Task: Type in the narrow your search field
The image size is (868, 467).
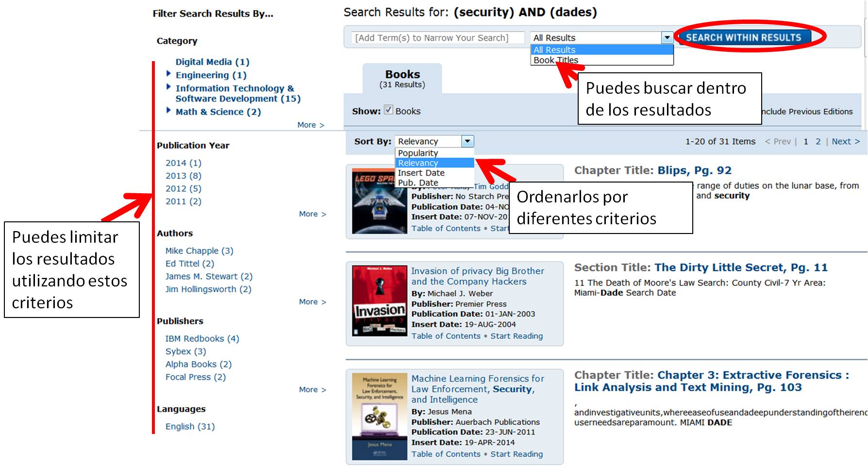Action: click(437, 38)
